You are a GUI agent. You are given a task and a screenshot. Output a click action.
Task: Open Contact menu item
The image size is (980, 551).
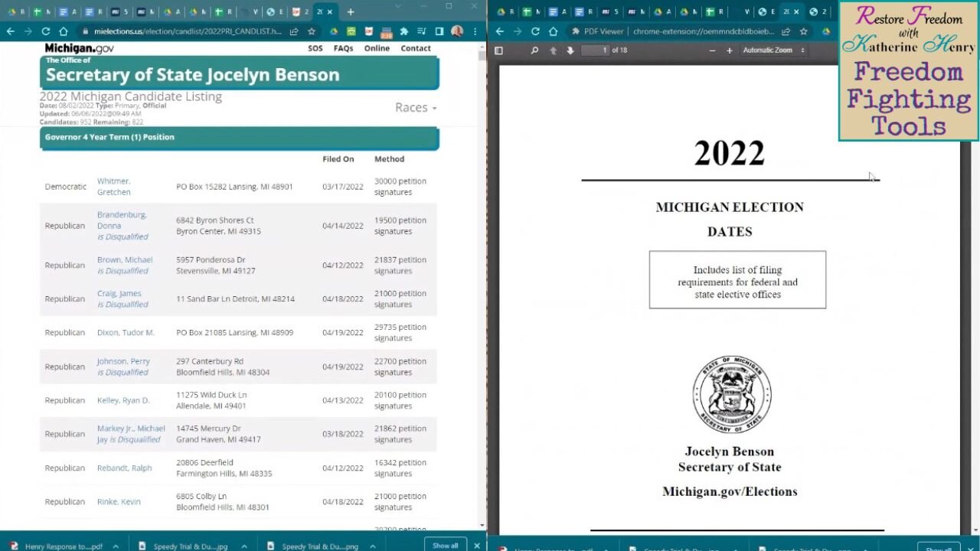point(416,48)
